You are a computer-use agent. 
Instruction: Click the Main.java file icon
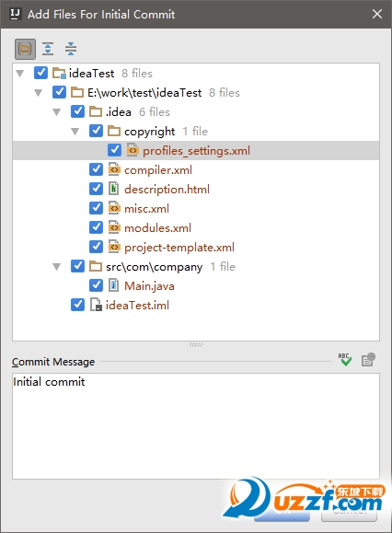click(114, 285)
